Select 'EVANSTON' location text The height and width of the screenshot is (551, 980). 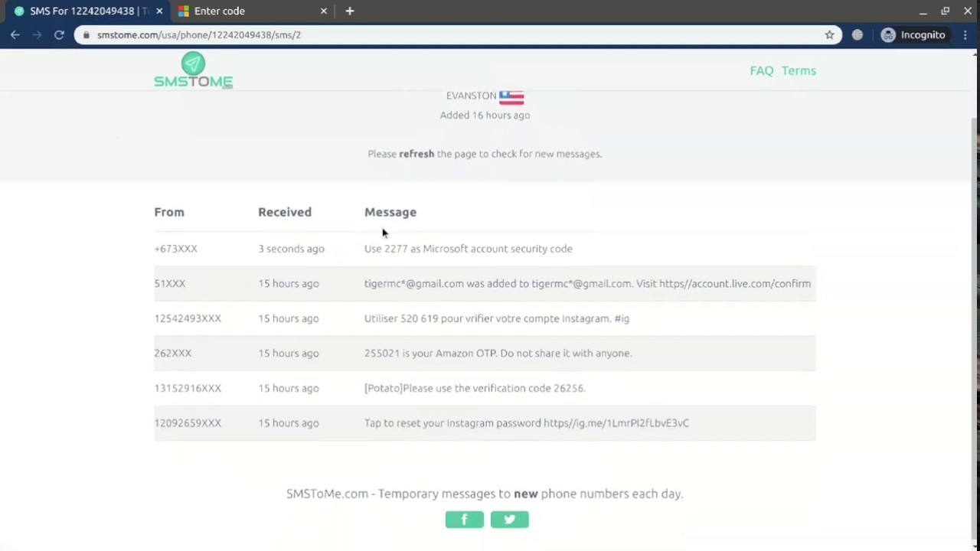(x=471, y=96)
